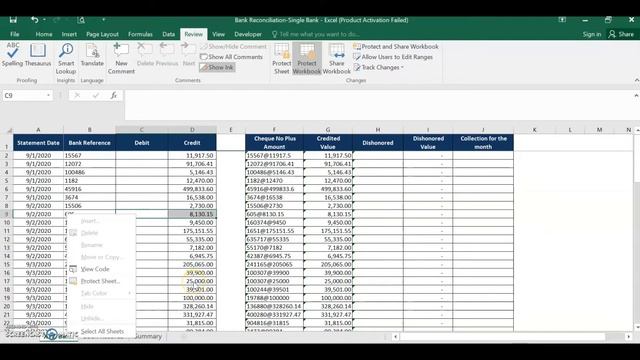Click Delete comment icon
This screenshot has width=640, height=360.
144,55
